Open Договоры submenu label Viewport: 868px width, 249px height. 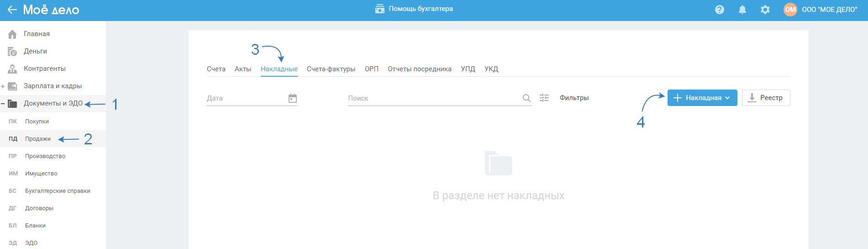39,208
